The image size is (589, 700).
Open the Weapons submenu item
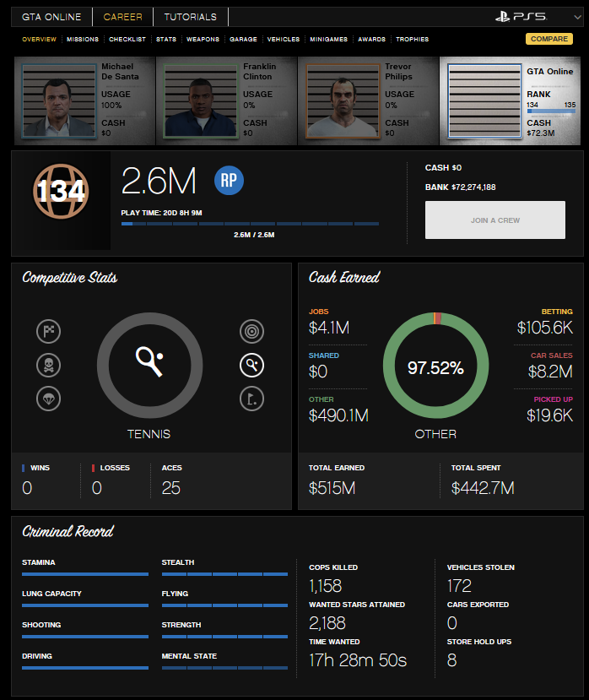click(203, 40)
